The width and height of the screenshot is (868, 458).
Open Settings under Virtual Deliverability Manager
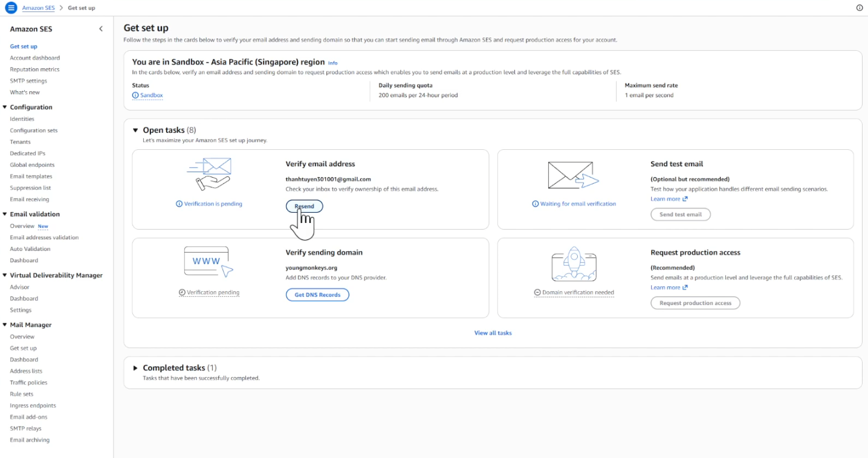(x=21, y=310)
